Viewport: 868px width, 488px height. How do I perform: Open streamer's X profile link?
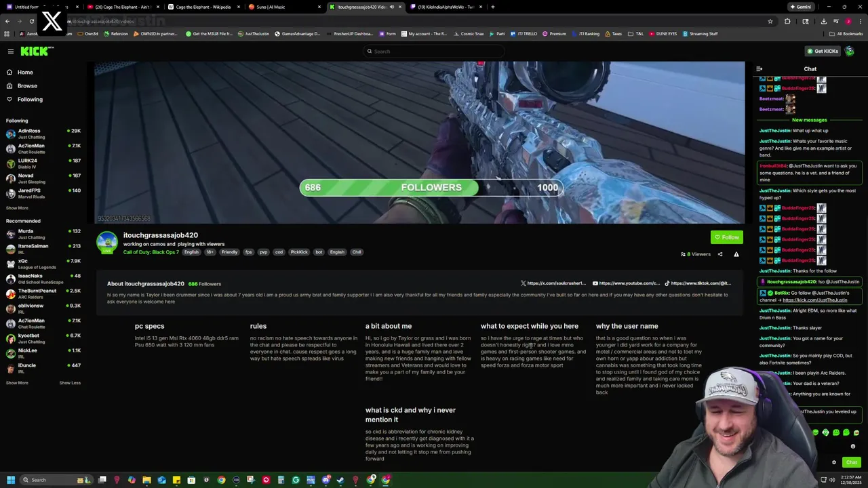553,283
